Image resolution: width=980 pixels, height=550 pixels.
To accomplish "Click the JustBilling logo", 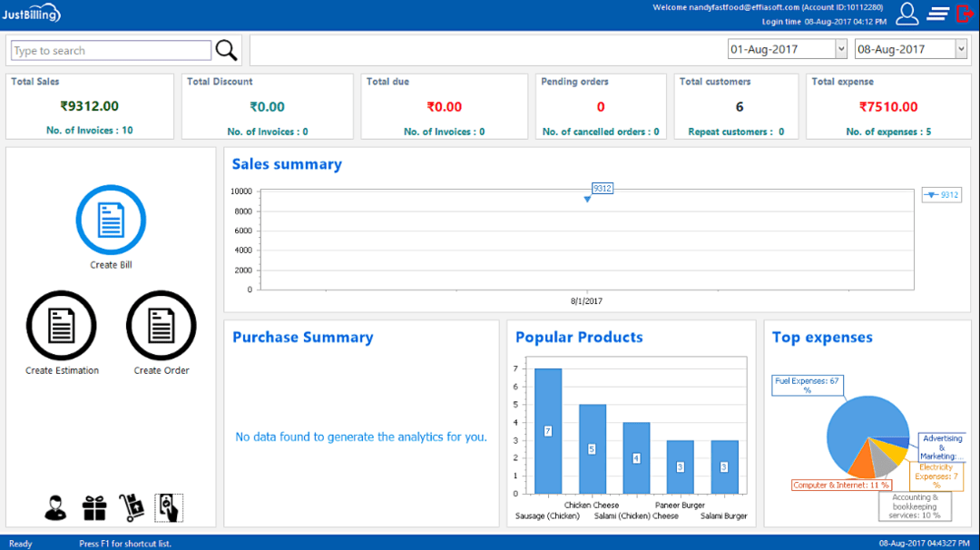I will point(32,13).
